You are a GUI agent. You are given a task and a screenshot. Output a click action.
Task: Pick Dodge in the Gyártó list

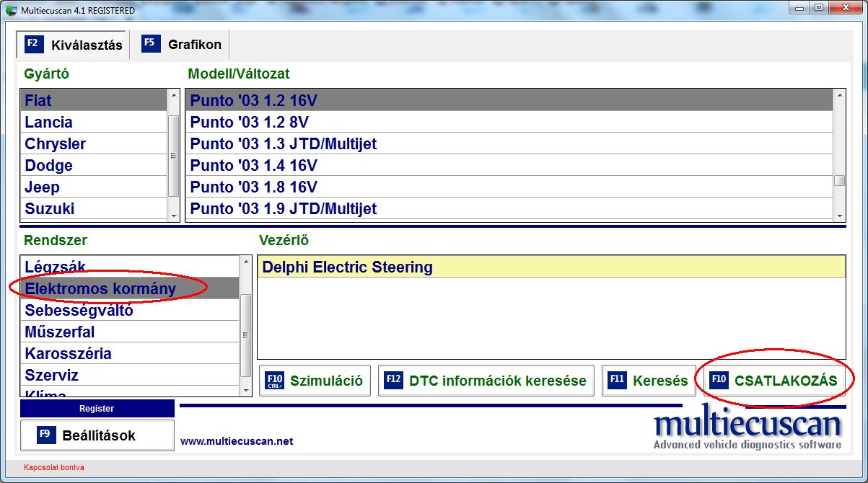(94, 165)
